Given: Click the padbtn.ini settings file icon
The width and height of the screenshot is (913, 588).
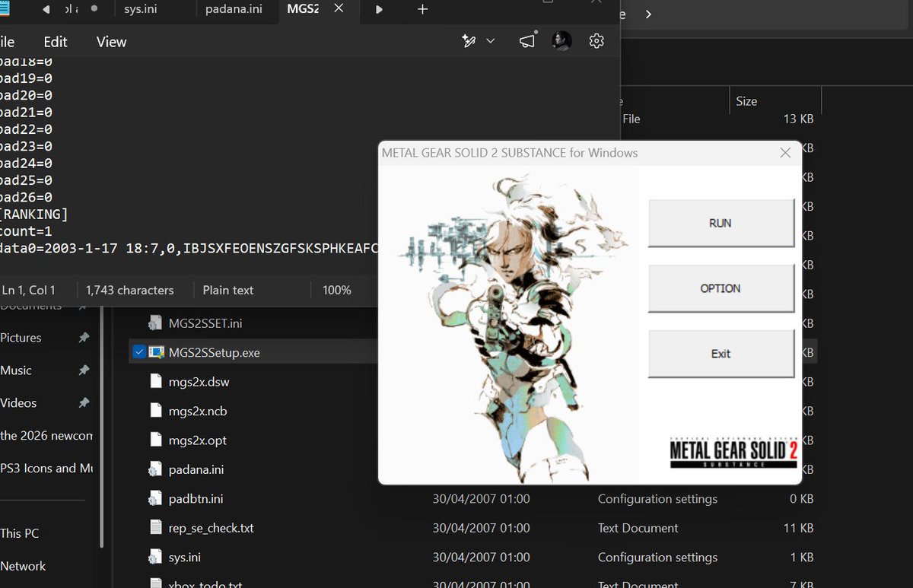Looking at the screenshot, I should click(155, 499).
